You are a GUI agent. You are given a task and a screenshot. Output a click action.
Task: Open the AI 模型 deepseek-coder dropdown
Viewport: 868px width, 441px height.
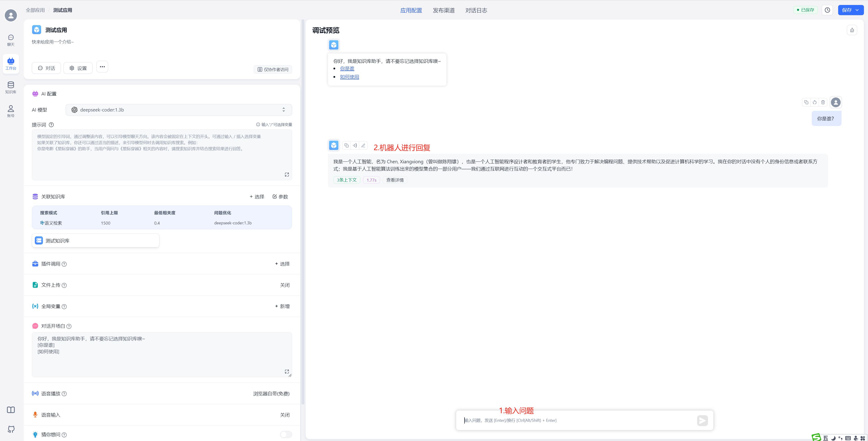tap(179, 110)
